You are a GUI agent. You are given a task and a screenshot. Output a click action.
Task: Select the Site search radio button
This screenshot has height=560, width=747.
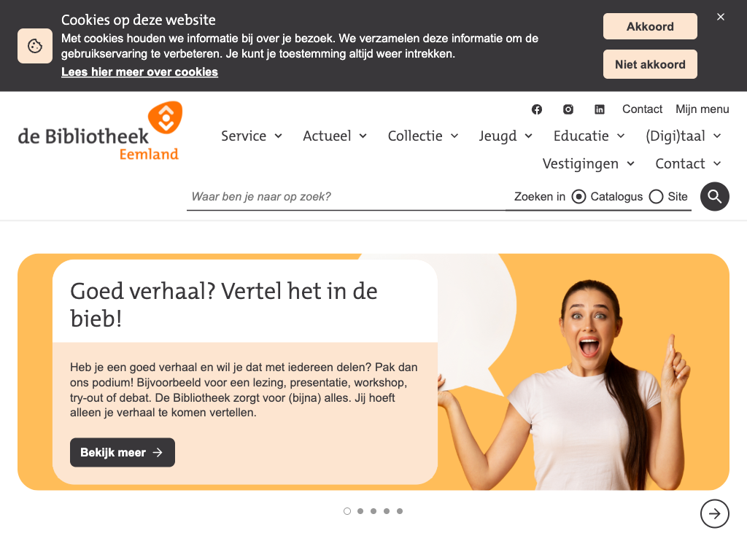click(656, 197)
